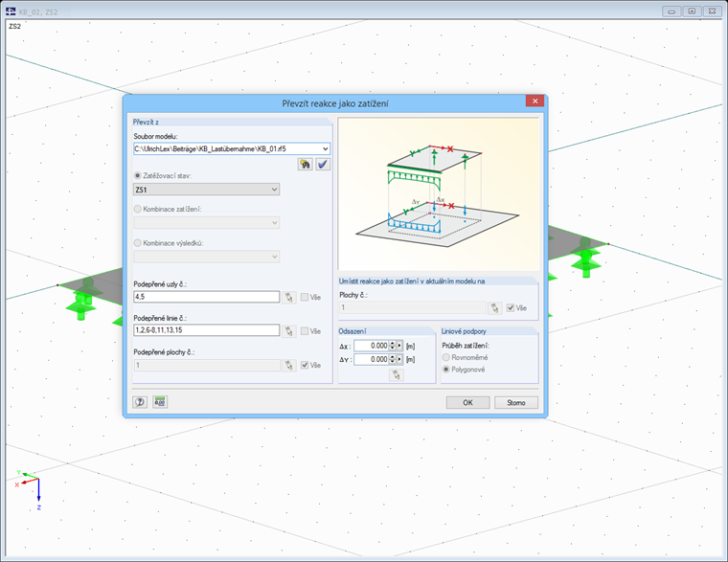This screenshot has height=562, width=728.
Task: Select the Kombinace výsledků radio button
Action: coord(137,243)
